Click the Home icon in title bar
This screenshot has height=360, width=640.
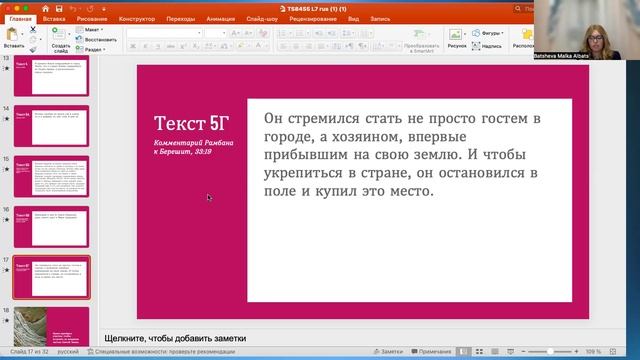(x=45, y=9)
